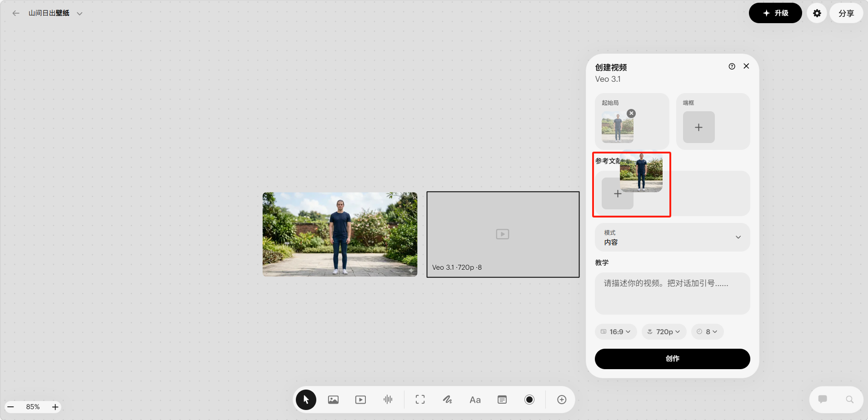Open the 720p resolution dropdown
Viewport: 868px width, 420px height.
point(664,332)
